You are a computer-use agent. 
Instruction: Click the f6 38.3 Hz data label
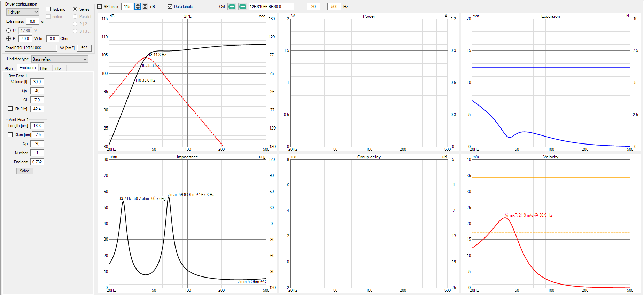[151, 65]
